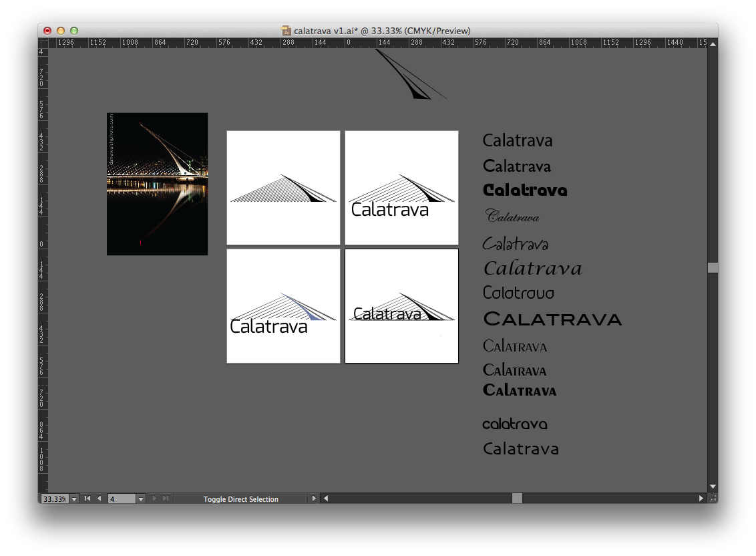This screenshot has width=756, height=556.
Task: Click the artboard number field showing 4
Action: coord(122,499)
